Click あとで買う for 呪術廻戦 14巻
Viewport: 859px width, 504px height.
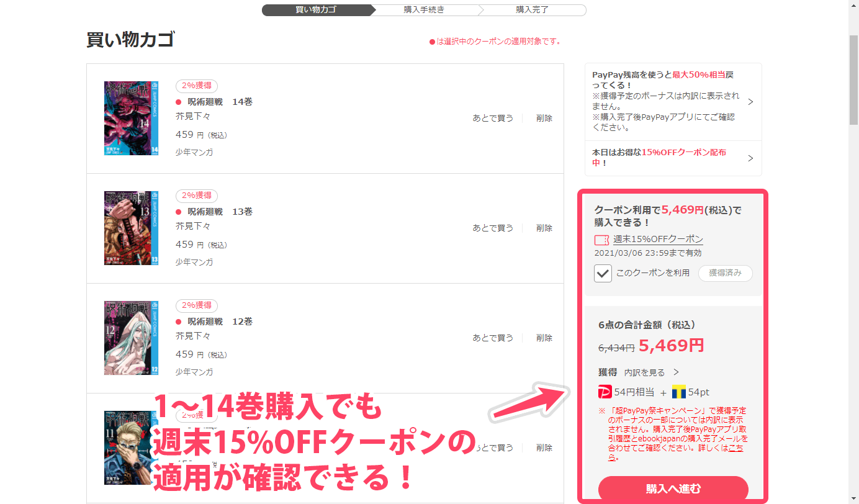493,118
